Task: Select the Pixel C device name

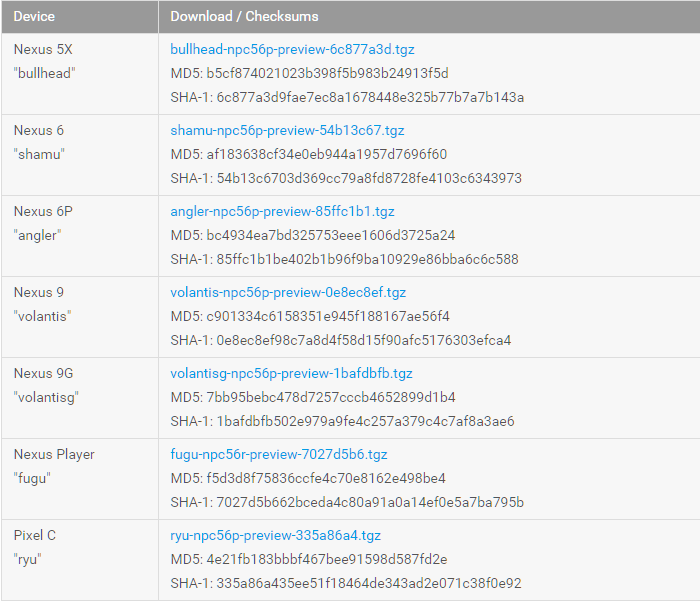Action: (x=35, y=535)
